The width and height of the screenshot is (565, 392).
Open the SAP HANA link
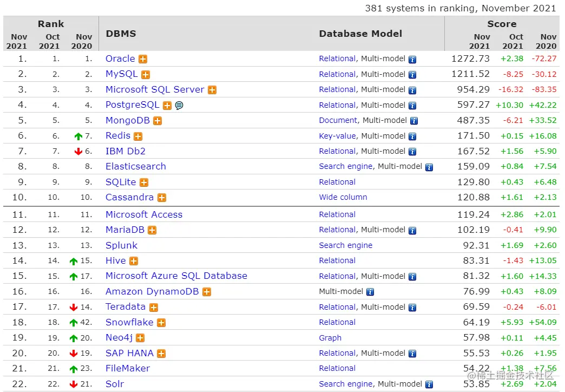click(130, 353)
